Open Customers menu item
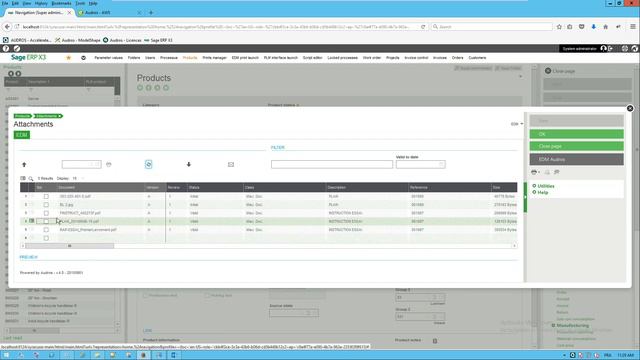 (477, 58)
